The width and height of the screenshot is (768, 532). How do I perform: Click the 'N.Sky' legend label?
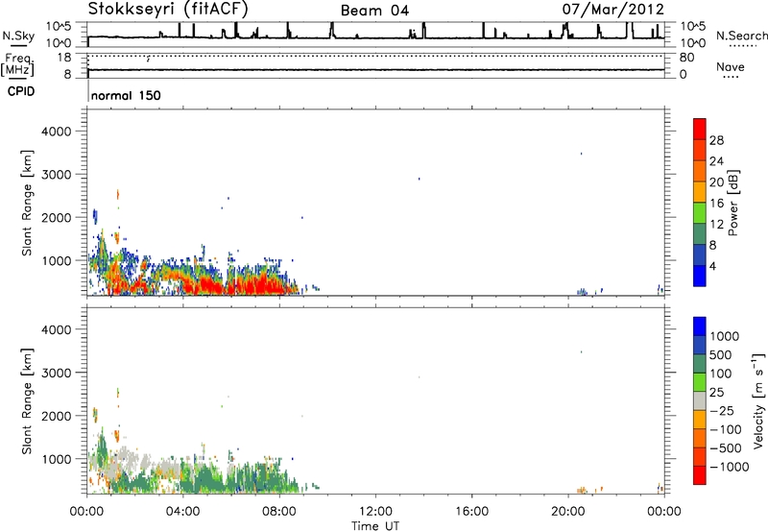point(18,36)
